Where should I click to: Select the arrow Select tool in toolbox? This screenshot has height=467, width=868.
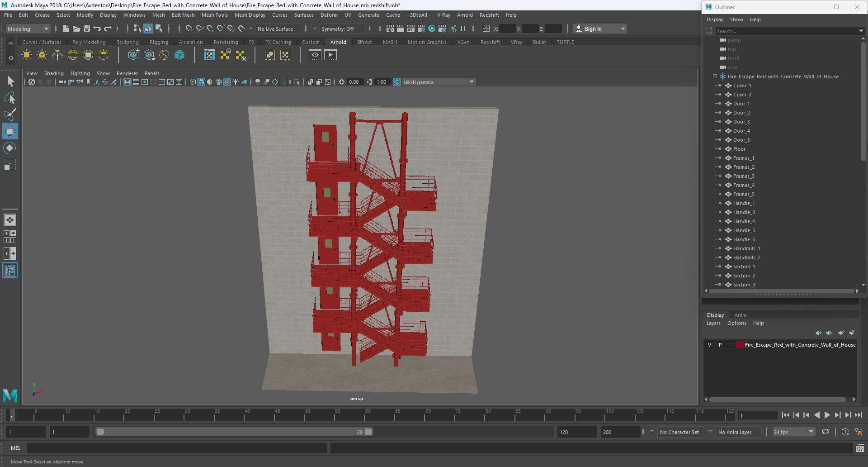10,81
